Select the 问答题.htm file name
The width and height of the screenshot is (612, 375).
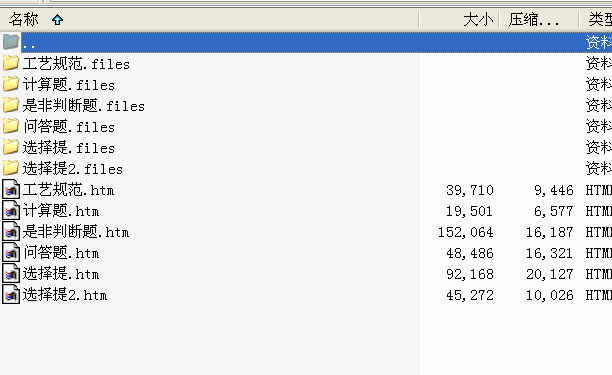61,252
